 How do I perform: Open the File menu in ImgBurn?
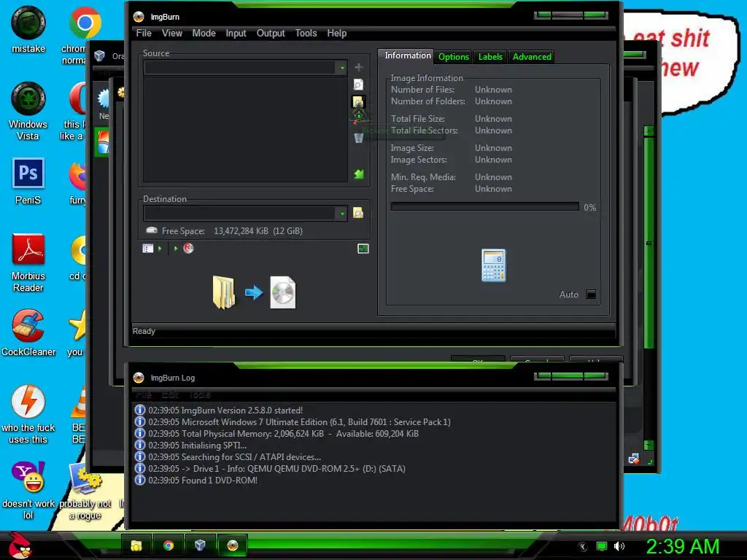click(144, 33)
